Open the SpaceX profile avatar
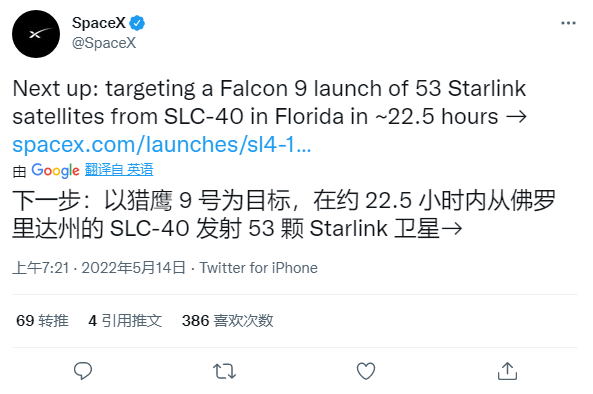The height and width of the screenshot is (394, 593). click(36, 34)
